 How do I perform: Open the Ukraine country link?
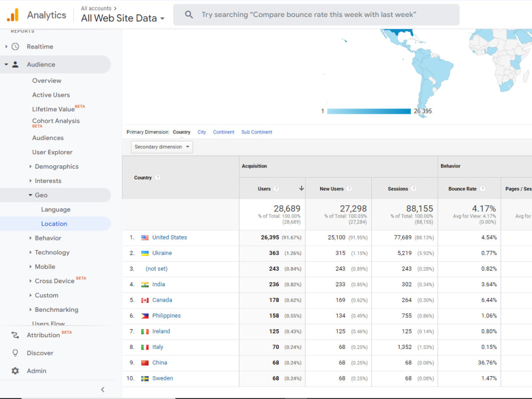coord(162,253)
